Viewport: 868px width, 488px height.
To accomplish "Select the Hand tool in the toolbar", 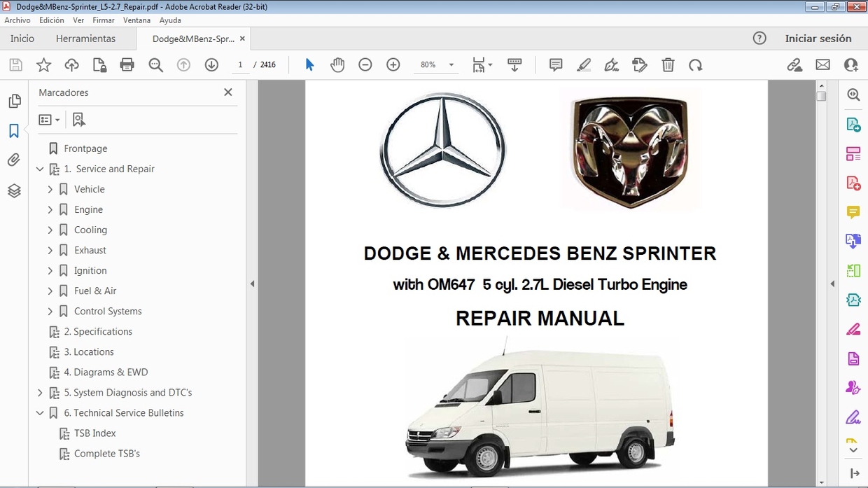I will point(337,64).
